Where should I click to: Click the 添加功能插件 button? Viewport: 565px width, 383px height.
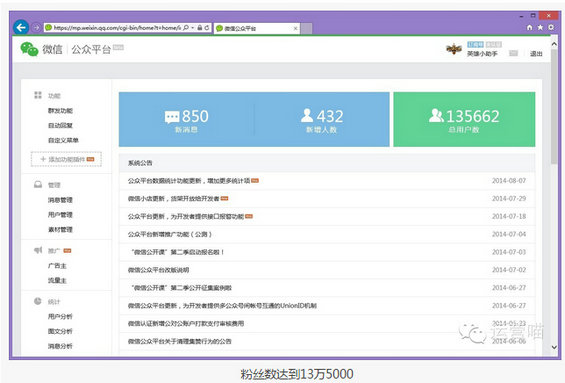click(x=66, y=159)
